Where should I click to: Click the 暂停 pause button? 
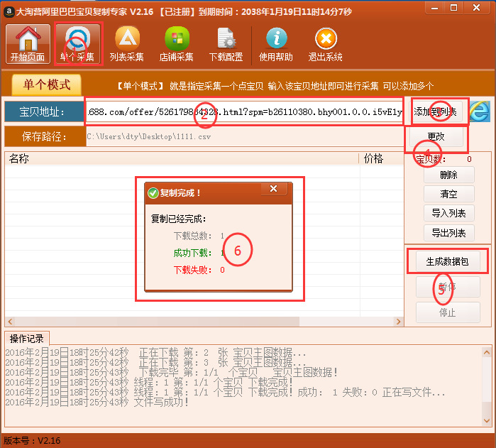[x=448, y=287]
